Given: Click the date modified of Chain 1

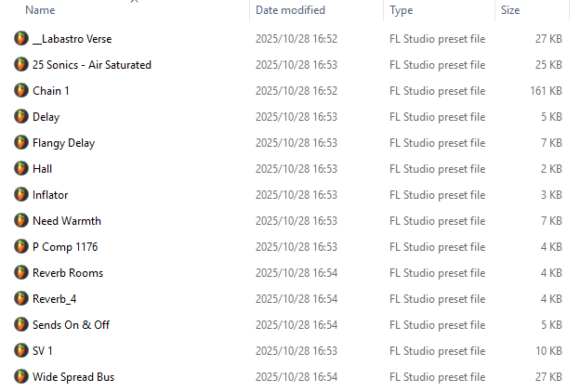Looking at the screenshot, I should [x=297, y=91].
